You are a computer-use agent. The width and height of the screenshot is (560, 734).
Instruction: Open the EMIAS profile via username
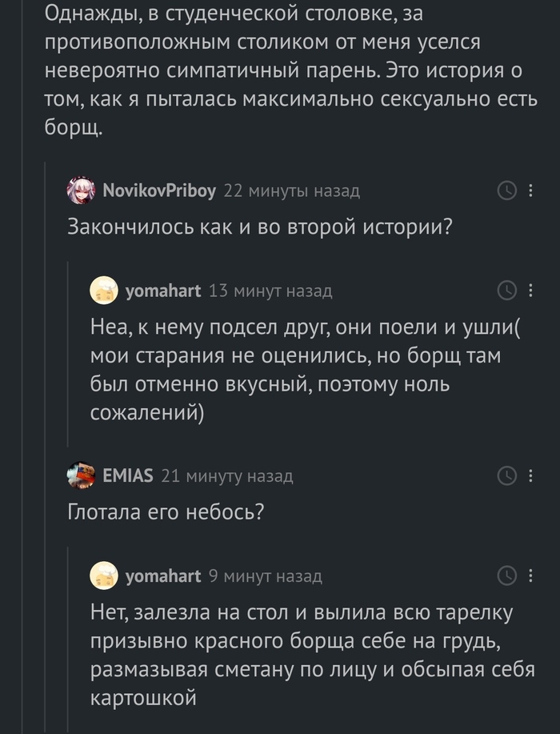pyautogui.click(x=128, y=476)
